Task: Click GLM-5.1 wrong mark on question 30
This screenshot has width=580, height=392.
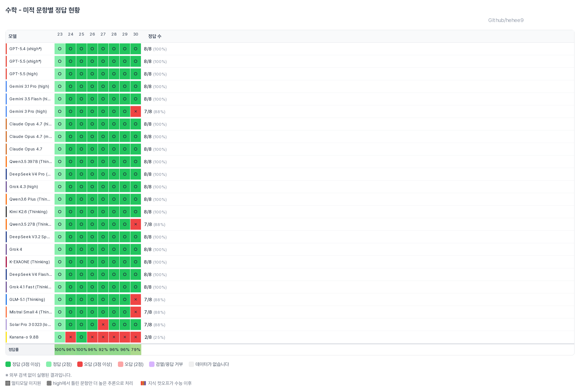Action: (136, 300)
